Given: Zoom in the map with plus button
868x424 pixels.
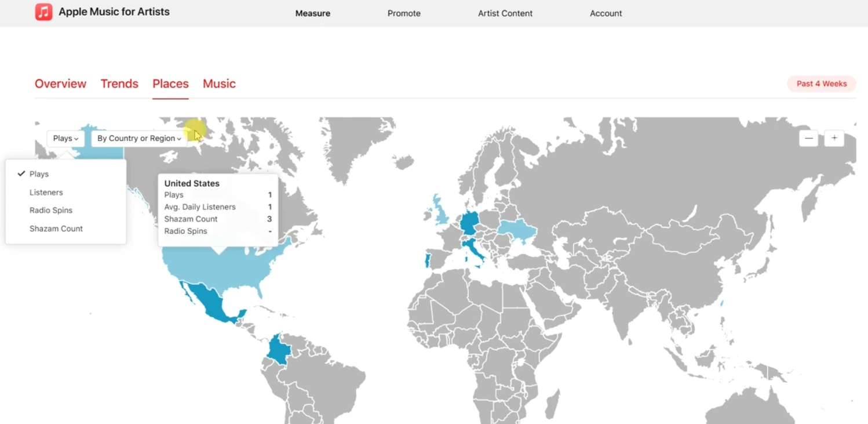Looking at the screenshot, I should tap(834, 138).
